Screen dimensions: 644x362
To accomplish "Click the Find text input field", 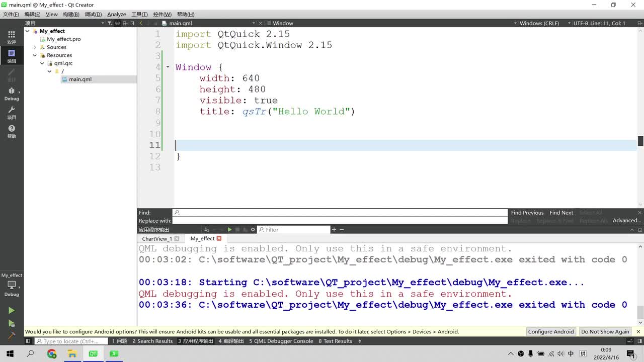I will (340, 213).
